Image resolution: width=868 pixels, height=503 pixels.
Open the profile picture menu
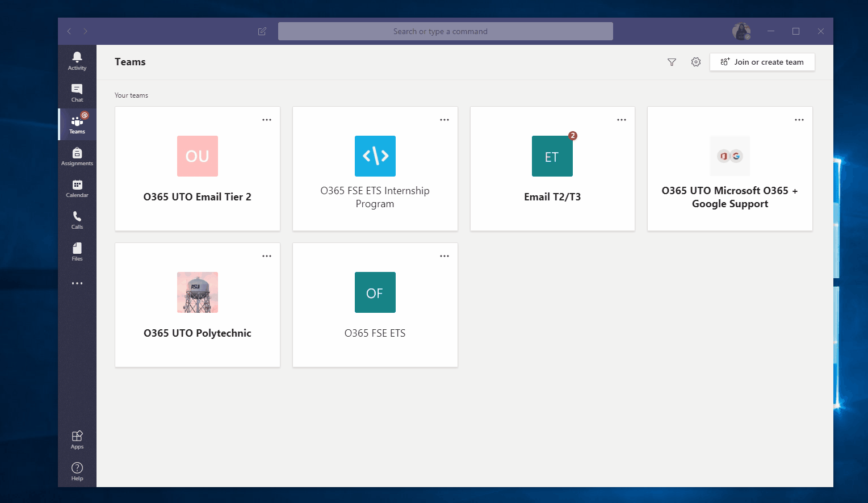coord(741,31)
